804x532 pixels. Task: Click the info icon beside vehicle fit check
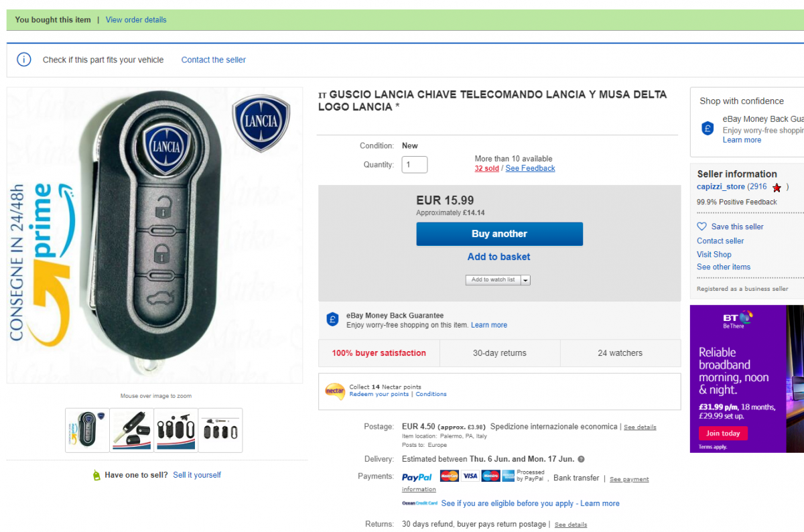24,60
